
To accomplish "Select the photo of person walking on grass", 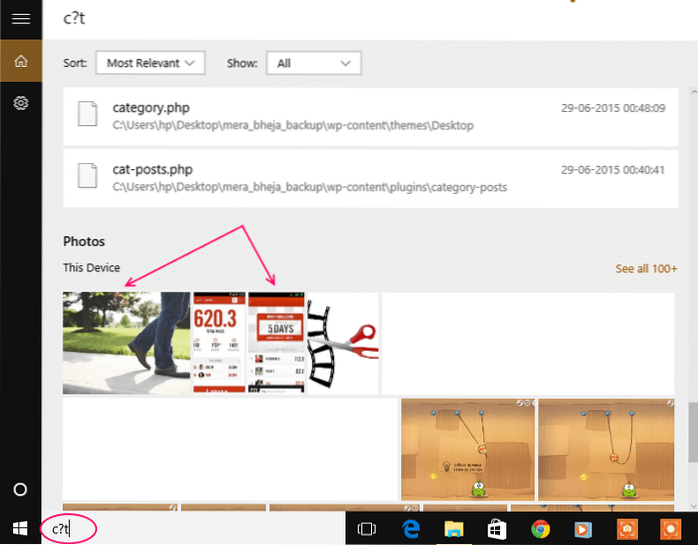I will [x=126, y=343].
